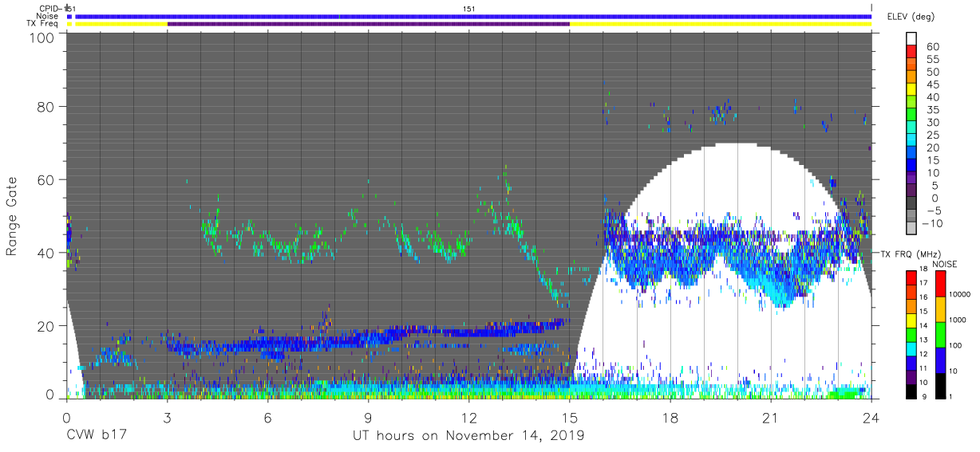980x452 pixels.
Task: Click the '60' label on the ELEV scale
Action: 932,48
